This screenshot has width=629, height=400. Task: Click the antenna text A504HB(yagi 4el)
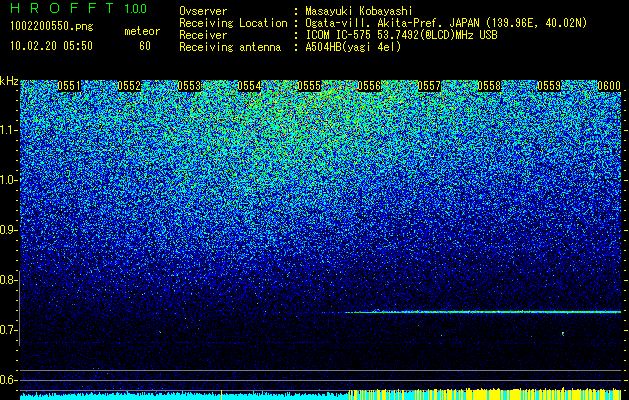(353, 47)
